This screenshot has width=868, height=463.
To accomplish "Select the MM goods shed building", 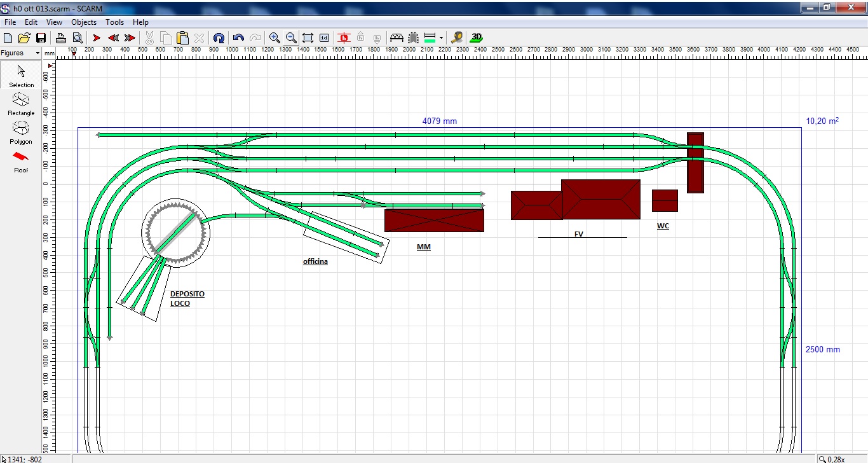I will (434, 220).
